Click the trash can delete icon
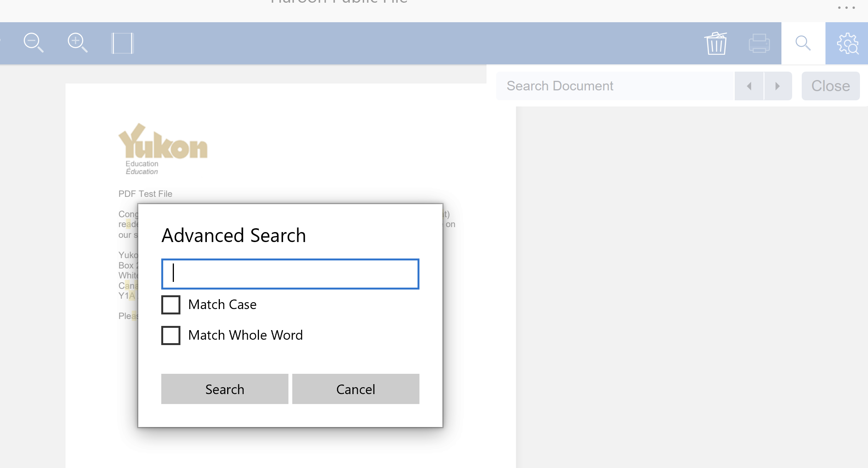 click(716, 43)
